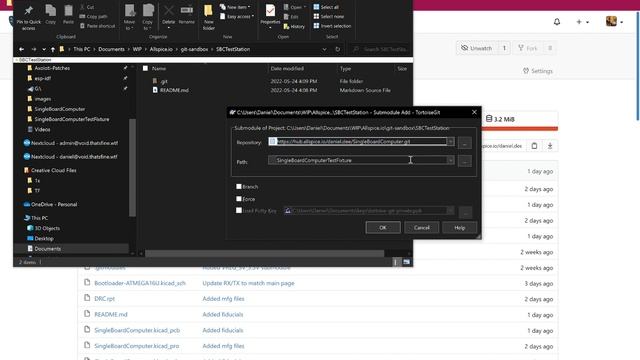Click Select all in ribbon
Viewport: 640px width, 360px height.
tap(326, 7)
